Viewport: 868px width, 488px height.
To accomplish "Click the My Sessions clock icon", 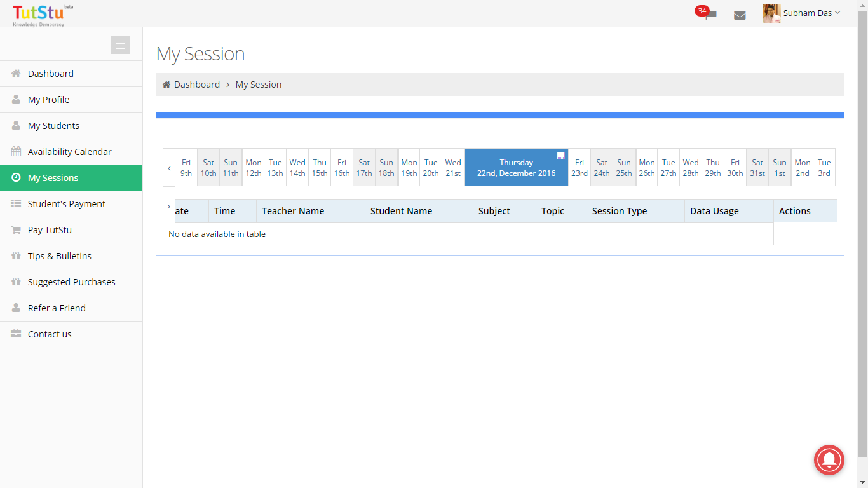I will (16, 178).
